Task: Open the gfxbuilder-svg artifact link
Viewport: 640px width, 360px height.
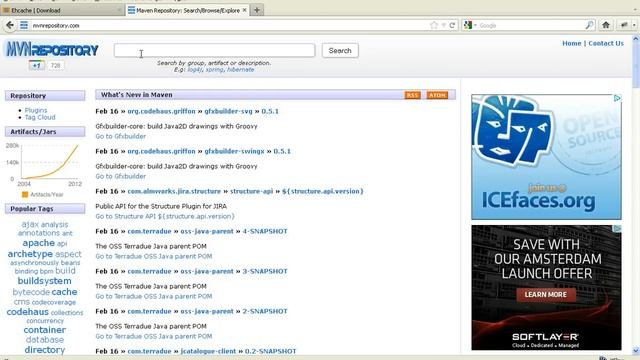Action: tap(228, 111)
